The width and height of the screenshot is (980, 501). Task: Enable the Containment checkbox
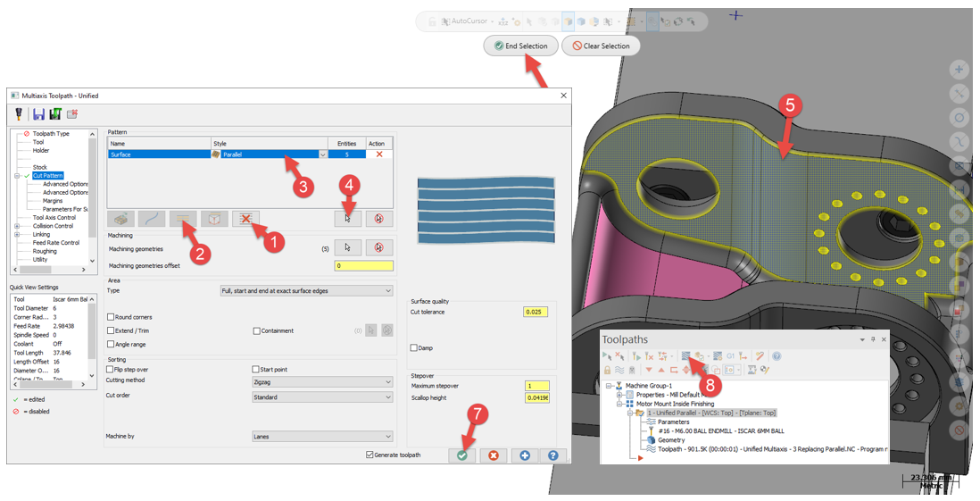[256, 330]
